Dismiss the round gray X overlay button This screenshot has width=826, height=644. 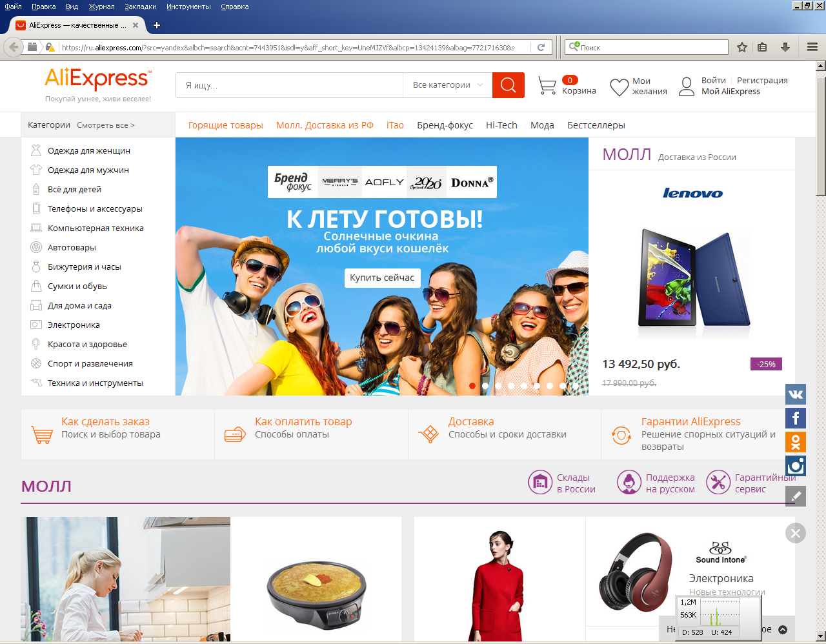pos(795,533)
